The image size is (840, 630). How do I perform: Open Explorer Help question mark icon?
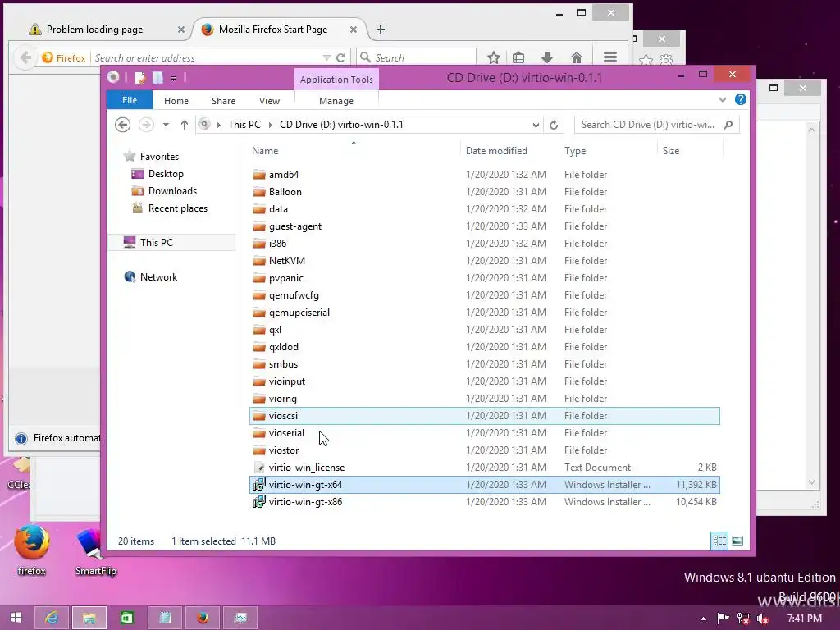pos(741,99)
